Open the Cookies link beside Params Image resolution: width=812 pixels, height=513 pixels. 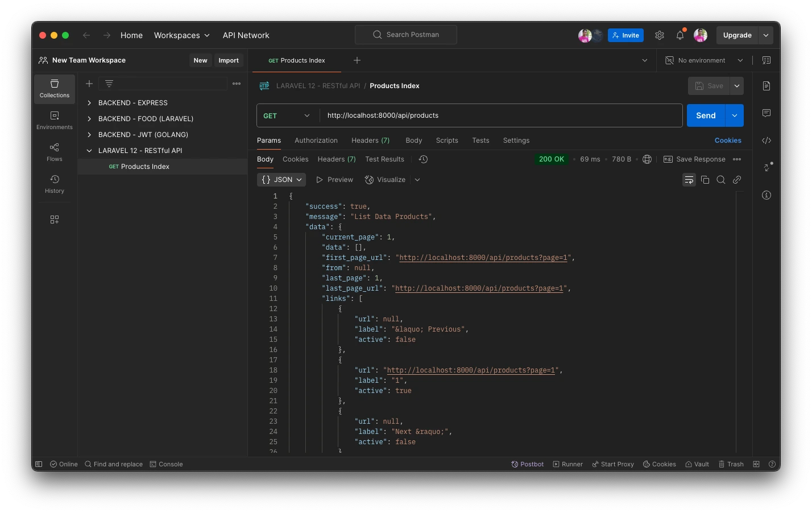pos(728,140)
